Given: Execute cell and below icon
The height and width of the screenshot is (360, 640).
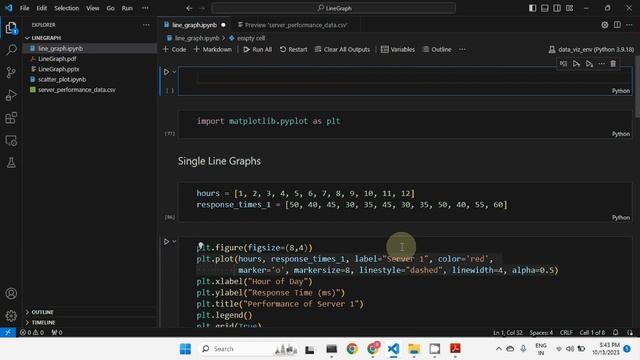Looking at the screenshot, I should point(589,64).
